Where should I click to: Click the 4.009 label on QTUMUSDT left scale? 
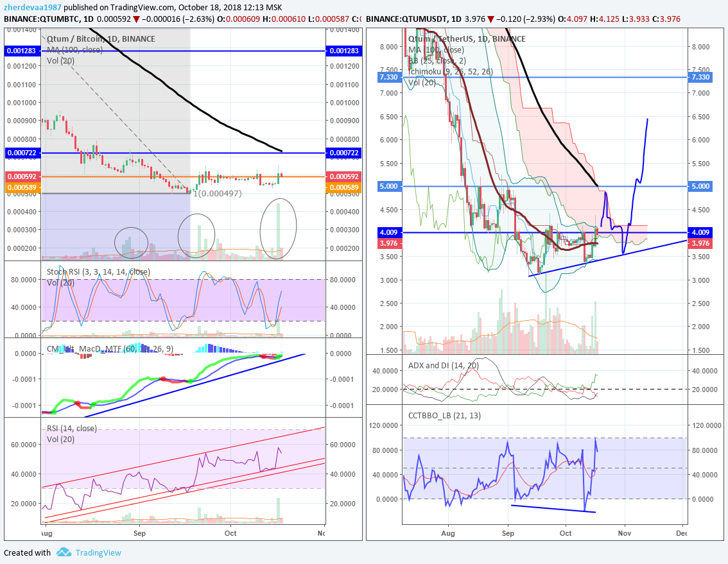[388, 232]
